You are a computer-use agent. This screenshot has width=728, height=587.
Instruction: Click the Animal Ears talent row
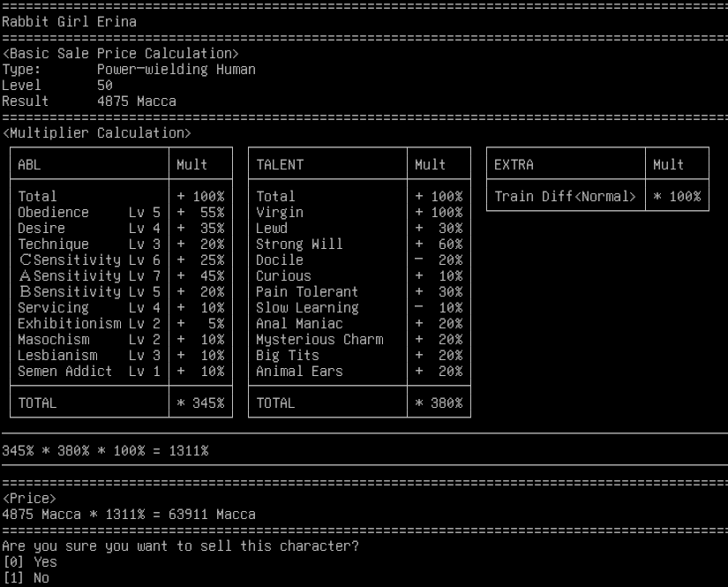pos(359,372)
